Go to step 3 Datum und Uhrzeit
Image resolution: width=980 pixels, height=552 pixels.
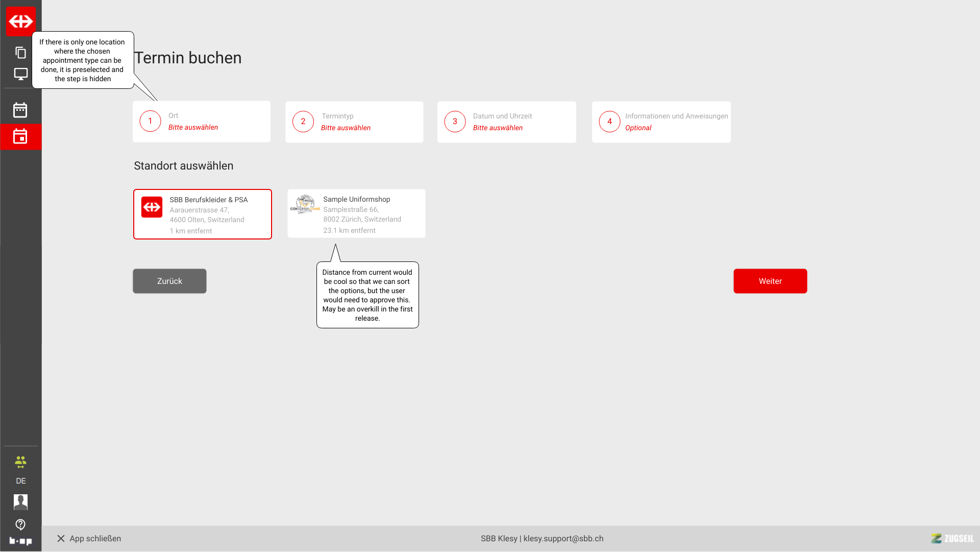coord(506,122)
